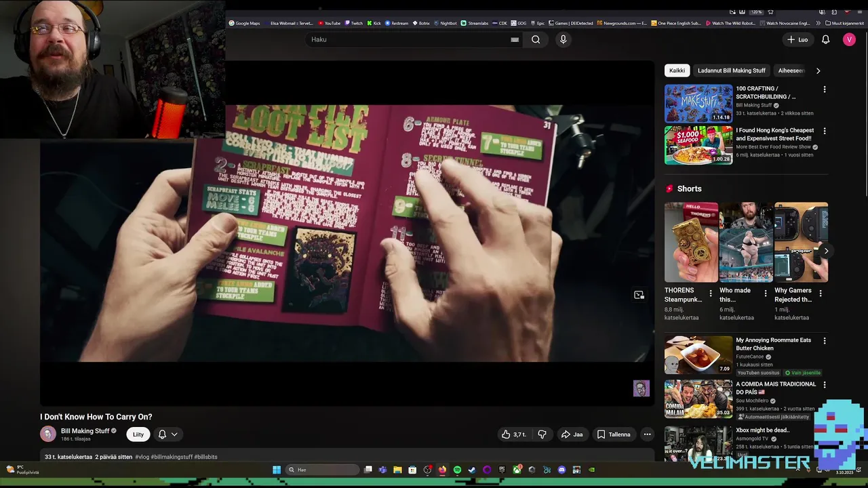
Task: Open weather widget in taskbar
Action: coord(23,469)
